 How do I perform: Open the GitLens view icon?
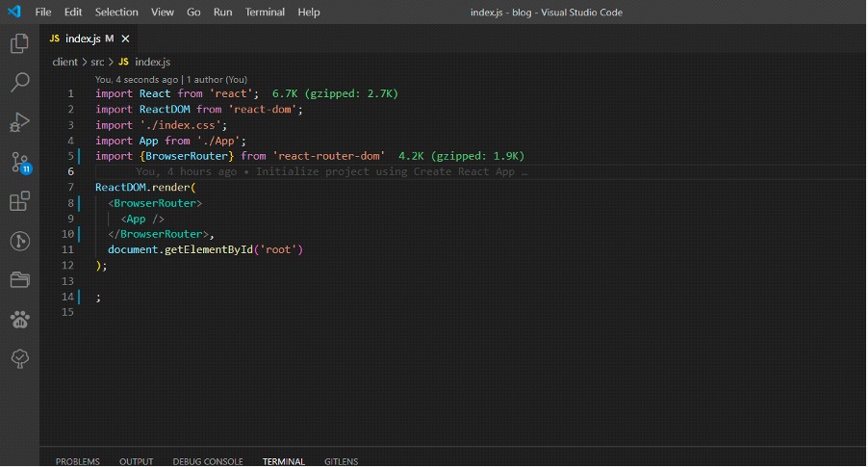pos(19,241)
